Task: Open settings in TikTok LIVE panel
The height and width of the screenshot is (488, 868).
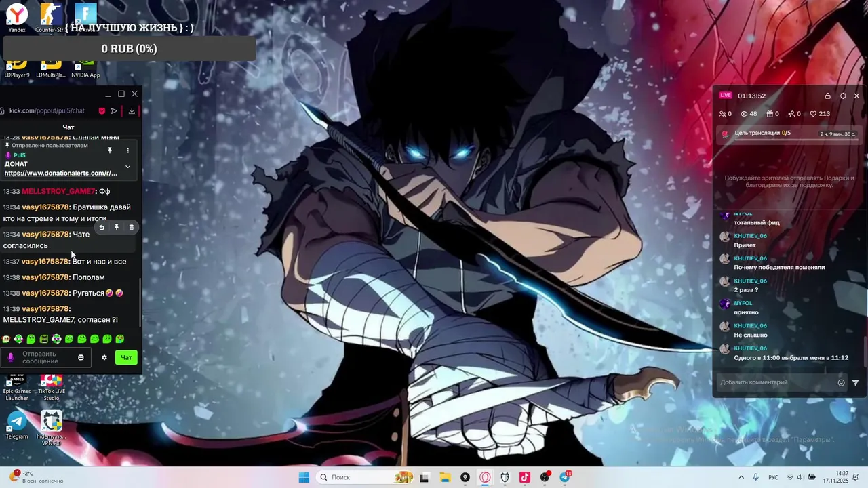Action: (x=843, y=96)
